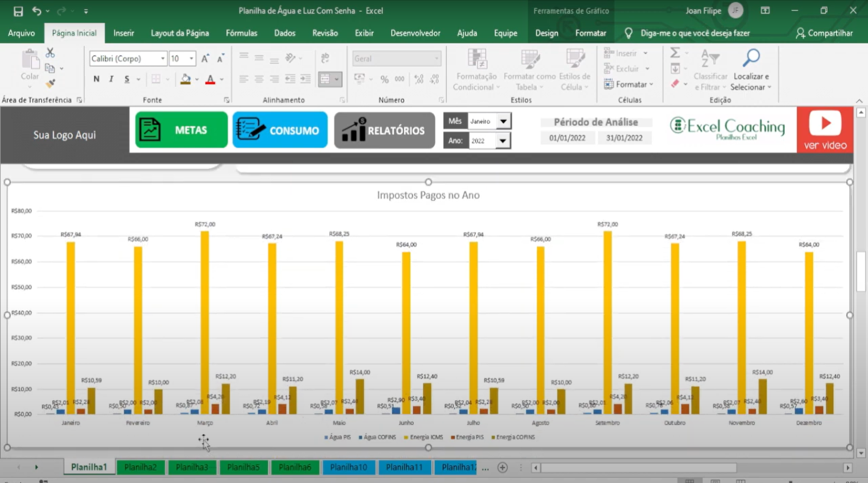Image resolution: width=868 pixels, height=483 pixels.
Task: Decrease font size with the smaller A icon
Action: [221, 58]
